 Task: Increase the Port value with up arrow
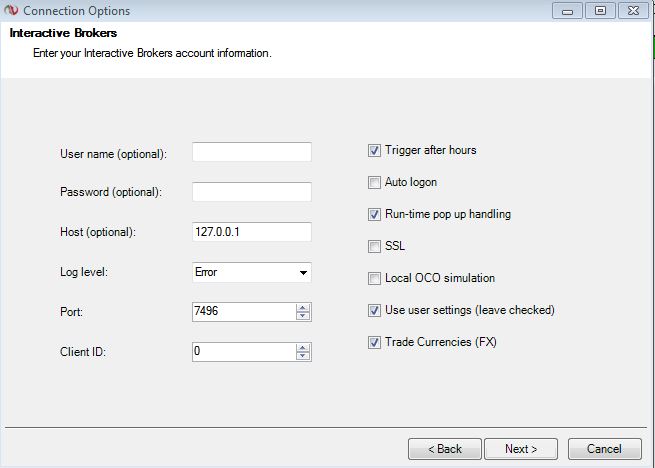(303, 308)
